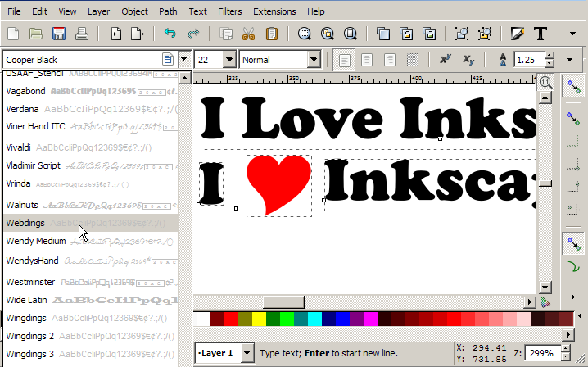
Task: Open the Filters menu
Action: (x=230, y=11)
